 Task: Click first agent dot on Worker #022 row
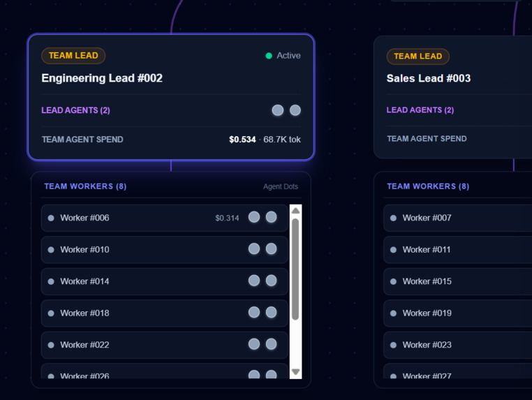(x=254, y=344)
